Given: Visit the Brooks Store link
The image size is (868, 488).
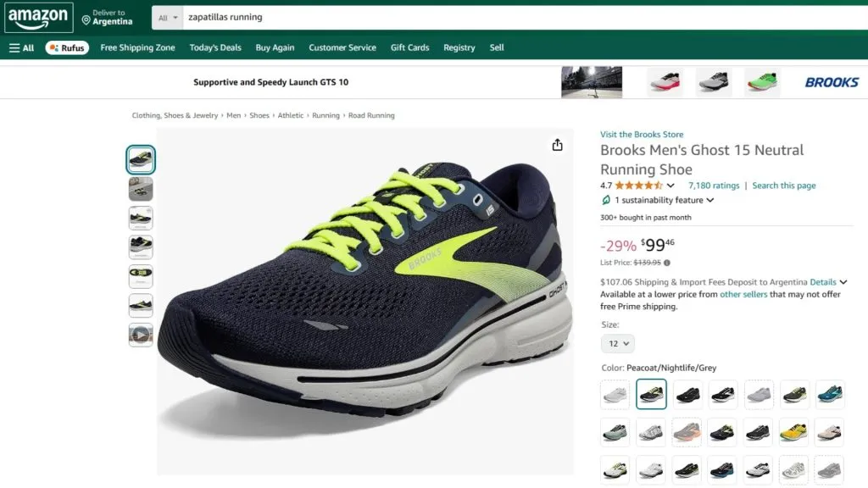Looking at the screenshot, I should coord(642,135).
